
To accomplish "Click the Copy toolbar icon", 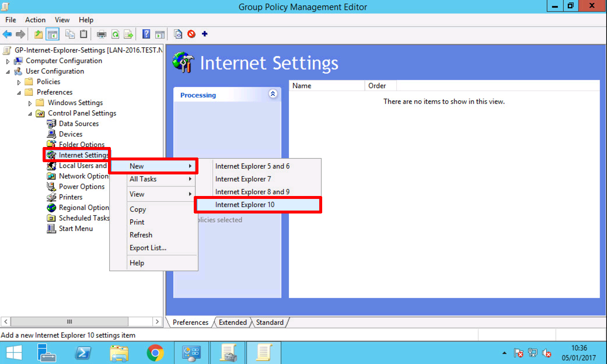I will [70, 34].
